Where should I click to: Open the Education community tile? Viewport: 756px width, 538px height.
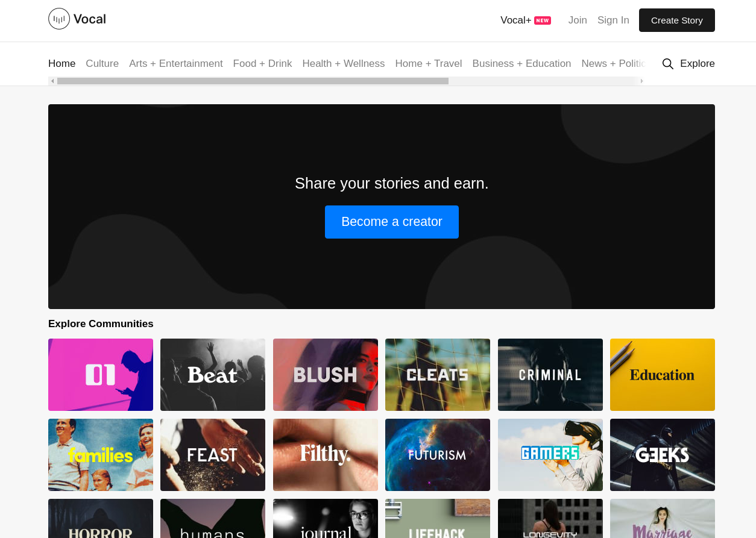(662, 375)
